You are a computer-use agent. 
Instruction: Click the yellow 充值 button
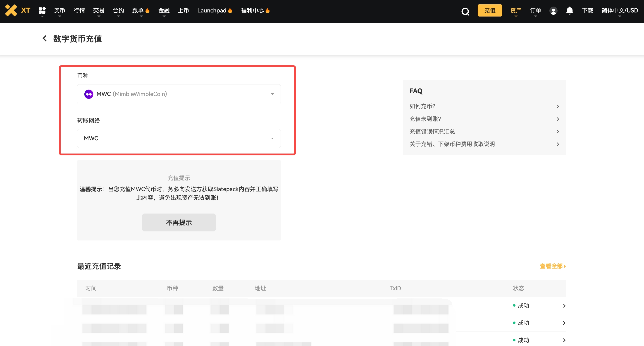click(489, 10)
